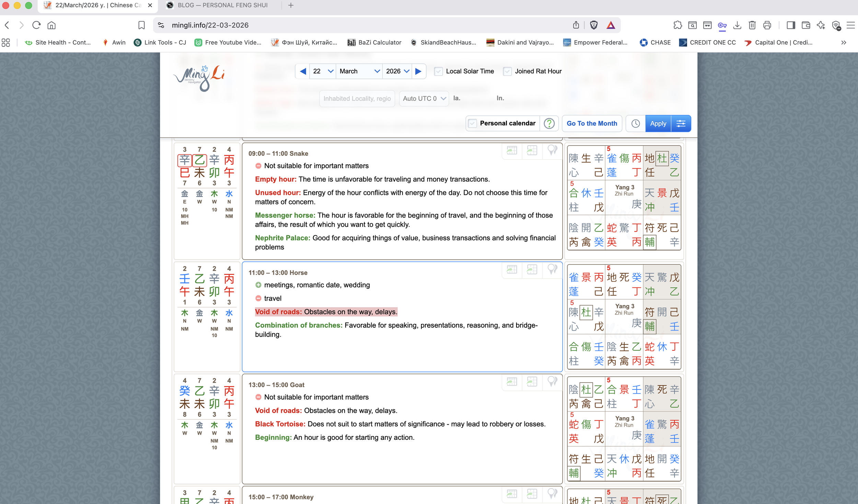Open the Auto UTC 0 timezone dropdown
The width and height of the screenshot is (858, 504).
424,99
